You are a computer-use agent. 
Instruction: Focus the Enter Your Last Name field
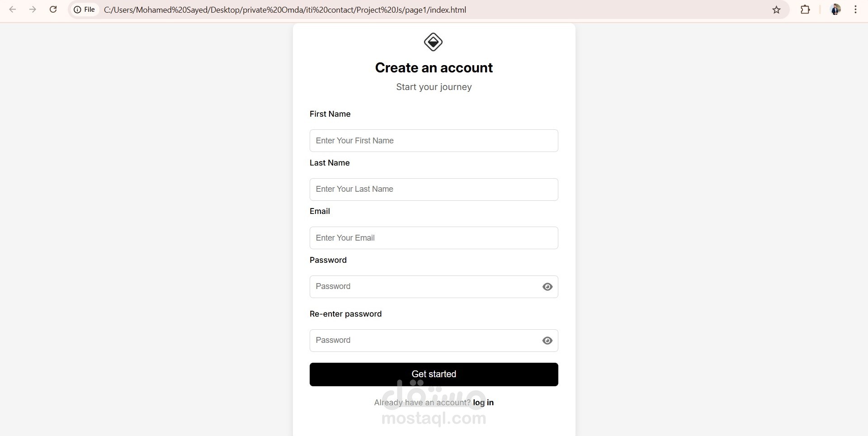click(x=434, y=190)
